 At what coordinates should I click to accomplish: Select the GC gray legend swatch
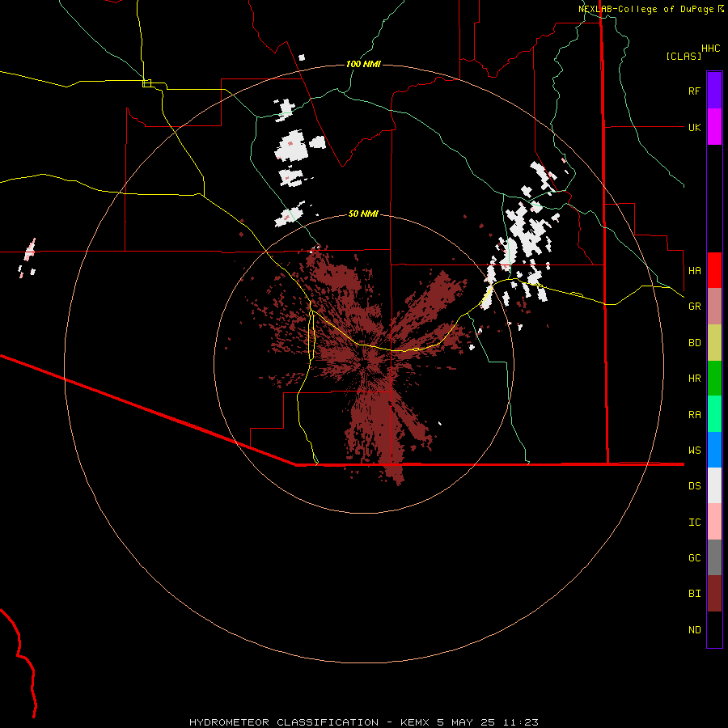[x=714, y=557]
